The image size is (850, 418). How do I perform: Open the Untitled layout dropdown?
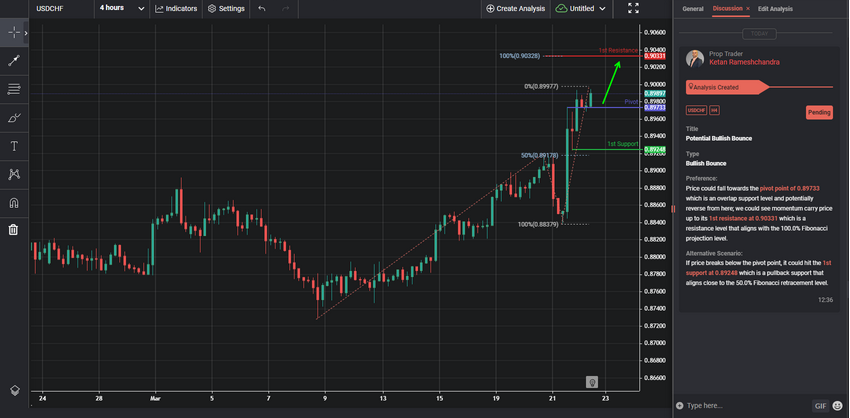[581, 9]
